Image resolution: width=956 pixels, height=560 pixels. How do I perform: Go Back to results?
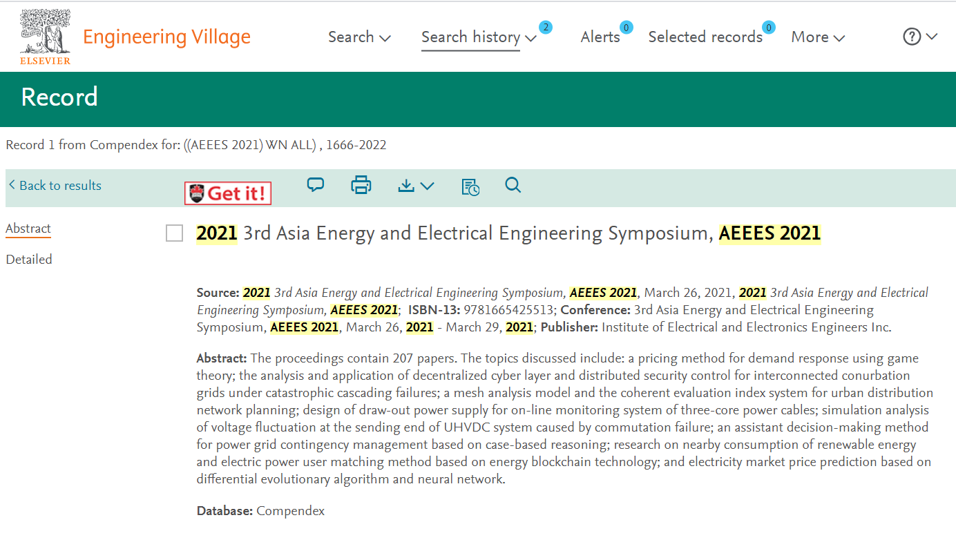pos(55,185)
